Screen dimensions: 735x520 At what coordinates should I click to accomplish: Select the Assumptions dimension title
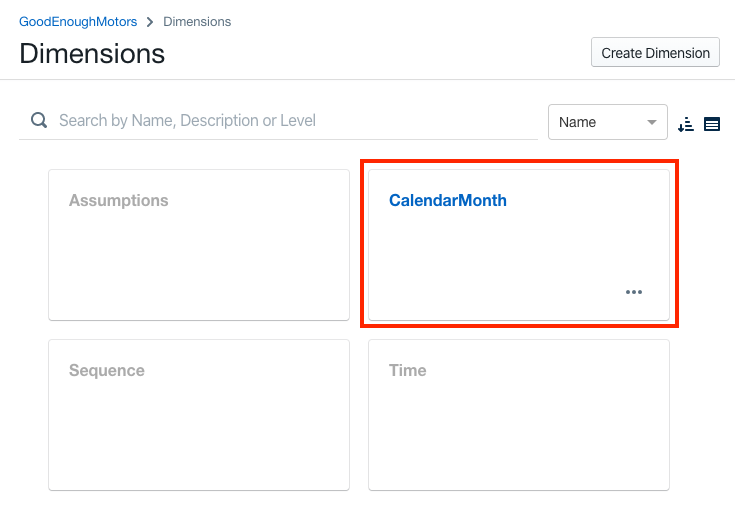[118, 200]
